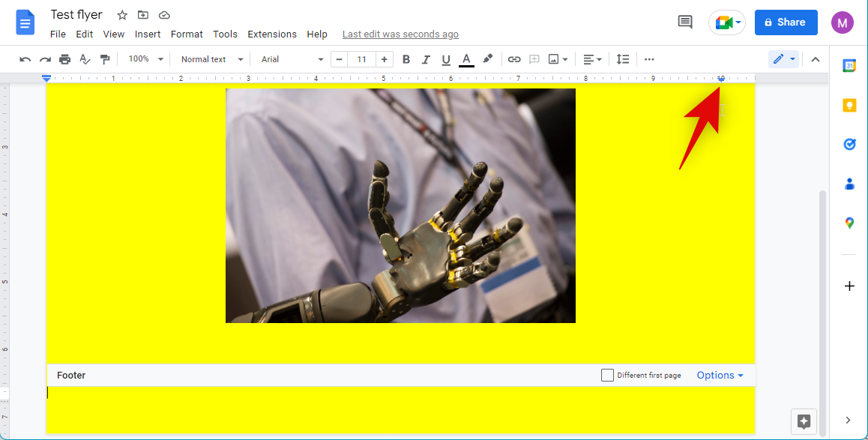Insert a link with chain icon
The height and width of the screenshot is (440, 868).
tap(514, 59)
